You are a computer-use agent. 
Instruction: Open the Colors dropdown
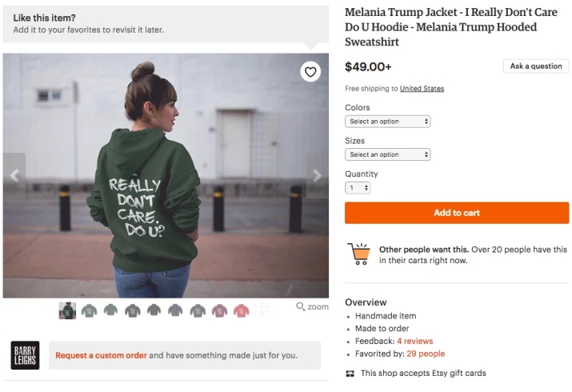pyautogui.click(x=388, y=122)
